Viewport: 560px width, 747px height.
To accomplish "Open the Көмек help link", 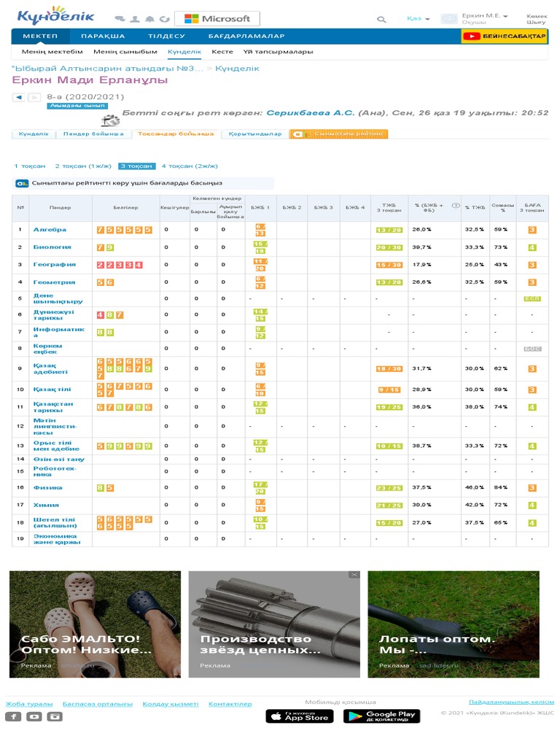I will click(x=537, y=16).
